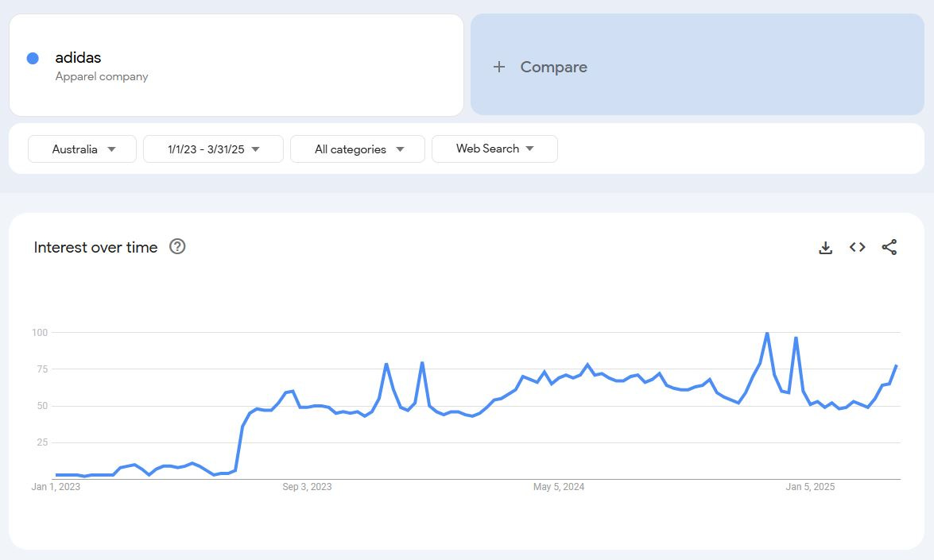The width and height of the screenshot is (934, 560).
Task: Click the 25 y-axis label
Action: (41, 442)
